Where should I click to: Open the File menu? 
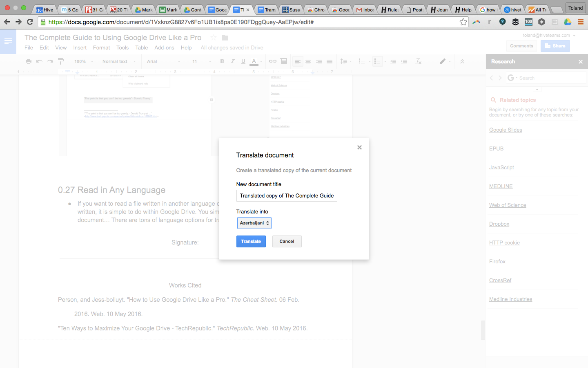click(29, 47)
